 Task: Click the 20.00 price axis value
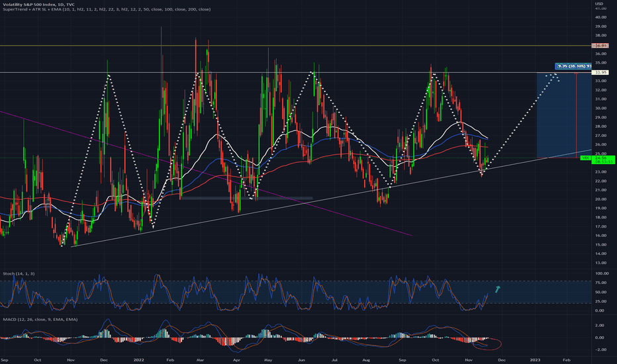click(x=600, y=199)
